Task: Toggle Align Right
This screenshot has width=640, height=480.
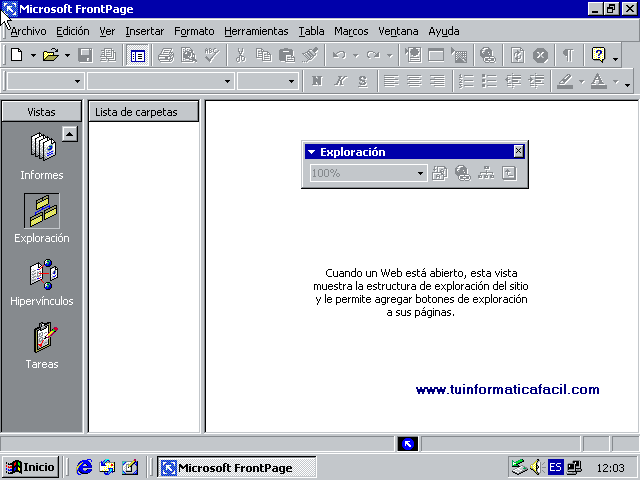Action: click(437, 81)
